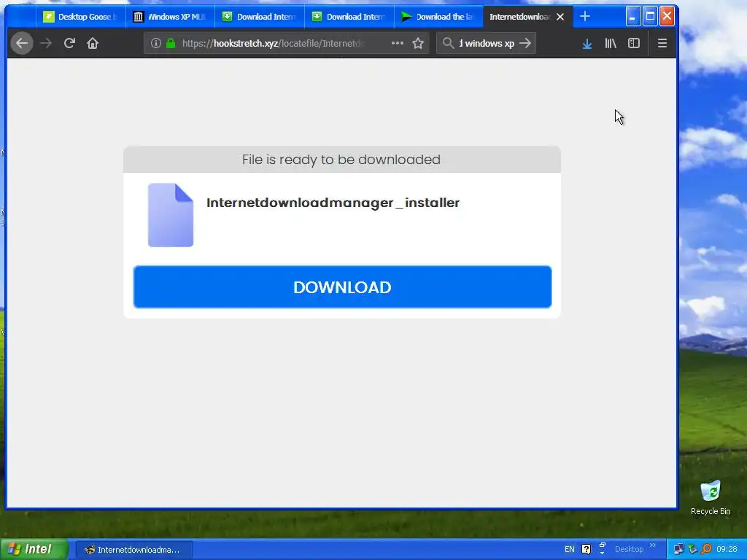Click the green padlock security icon
Image resolution: width=747 pixels, height=560 pixels.
(x=171, y=43)
